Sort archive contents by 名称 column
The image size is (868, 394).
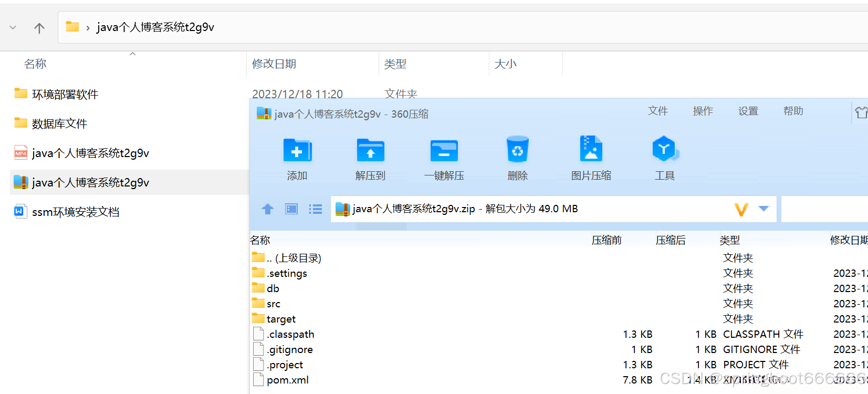click(260, 240)
